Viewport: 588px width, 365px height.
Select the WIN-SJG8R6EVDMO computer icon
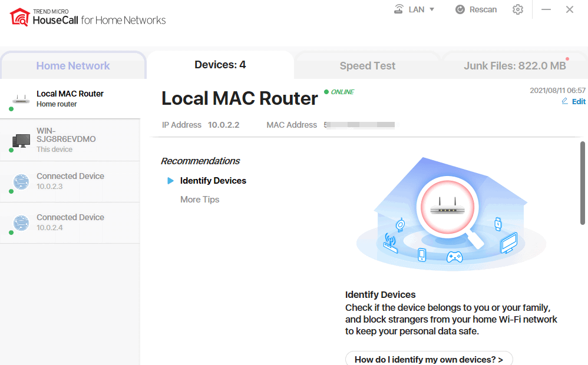(21, 140)
